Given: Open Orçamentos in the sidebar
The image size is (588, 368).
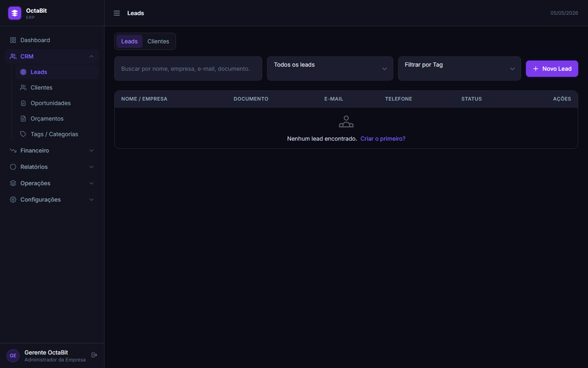Looking at the screenshot, I should click(57, 119).
